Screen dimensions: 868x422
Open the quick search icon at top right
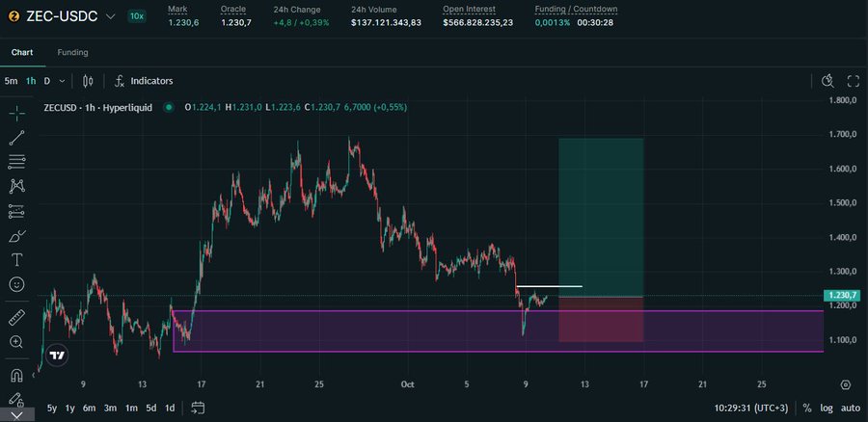(x=827, y=81)
